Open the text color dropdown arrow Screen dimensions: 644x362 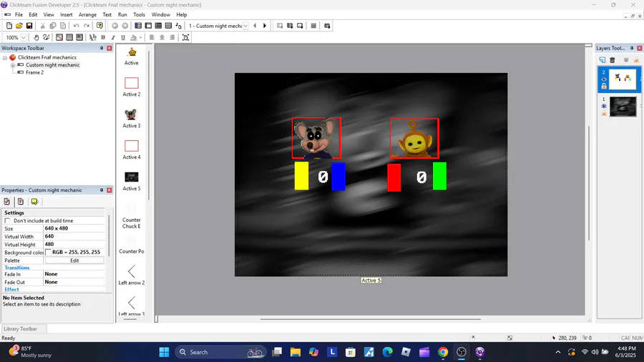click(140, 37)
